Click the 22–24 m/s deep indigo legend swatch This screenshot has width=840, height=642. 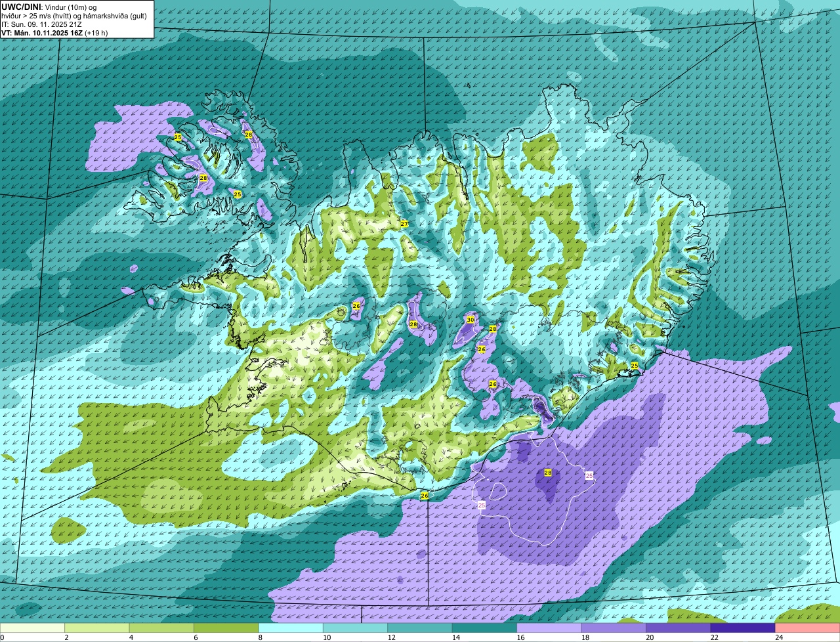pos(743,628)
